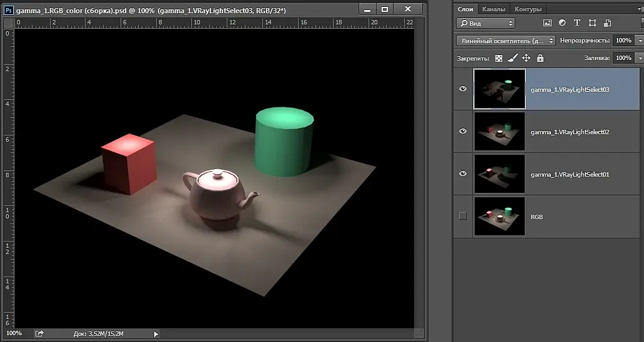This screenshot has height=342, width=644.
Task: Filter layers by smart object type
Action: (x=607, y=23)
